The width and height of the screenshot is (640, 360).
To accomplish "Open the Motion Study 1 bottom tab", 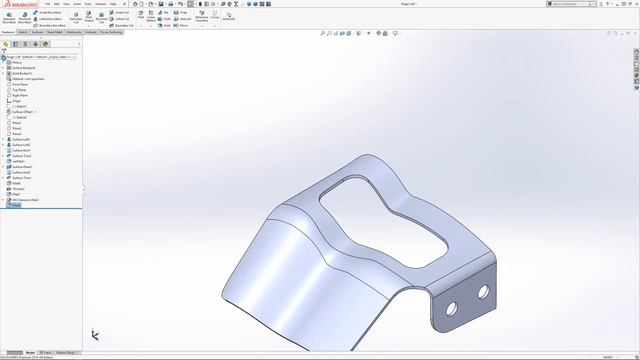I will [67, 352].
